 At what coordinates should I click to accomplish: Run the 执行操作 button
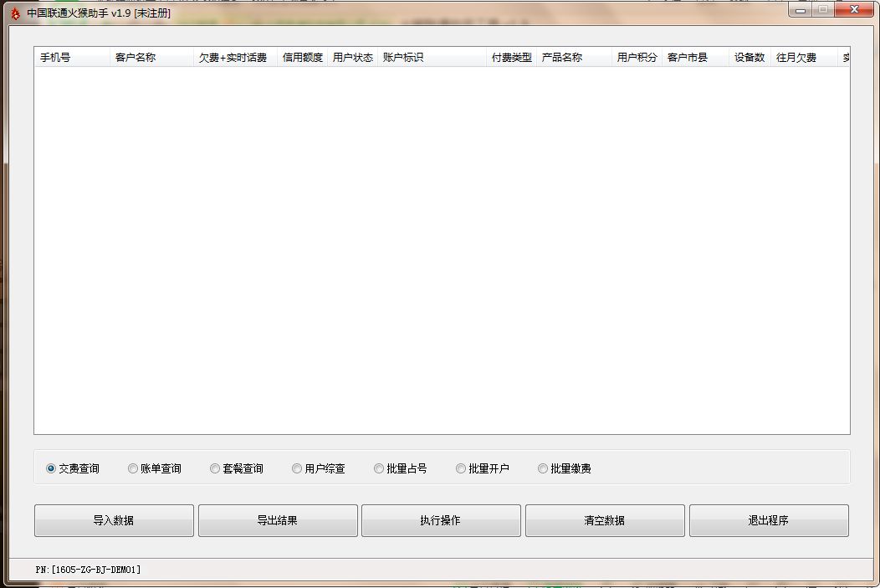point(441,521)
